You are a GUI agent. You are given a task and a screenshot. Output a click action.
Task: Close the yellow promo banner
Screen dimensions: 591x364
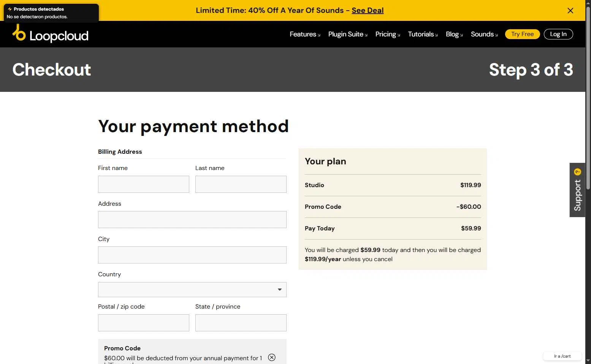570,11
